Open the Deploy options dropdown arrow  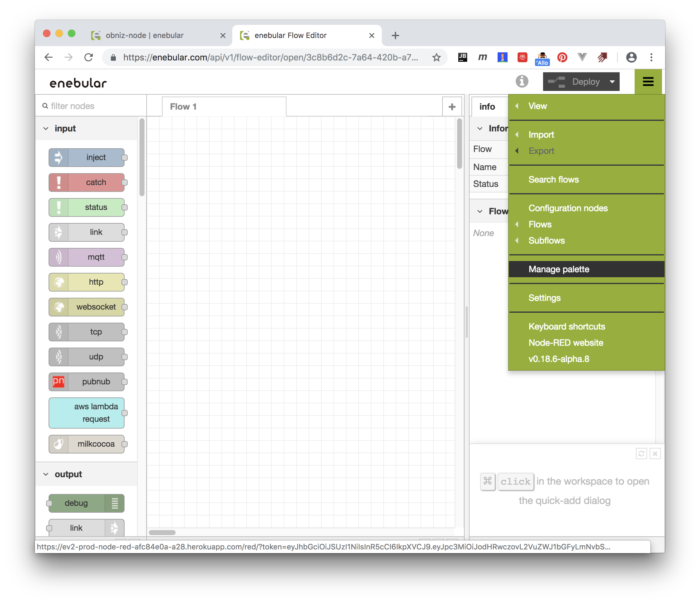(612, 82)
